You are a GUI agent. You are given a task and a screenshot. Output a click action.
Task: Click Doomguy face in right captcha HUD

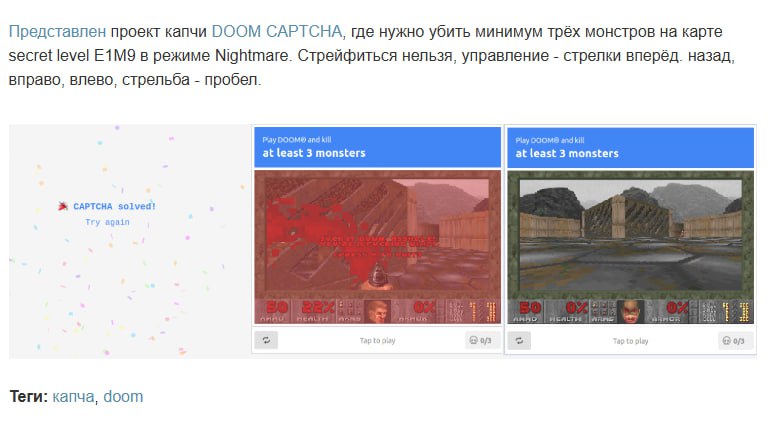tap(631, 312)
